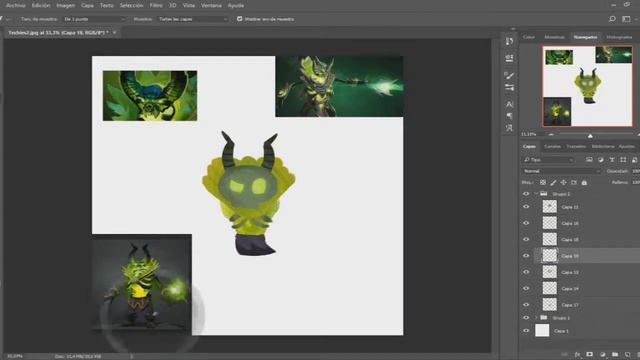Image resolution: width=640 pixels, height=360 pixels.
Task: Create new layer icon
Action: pyautogui.click(x=627, y=354)
